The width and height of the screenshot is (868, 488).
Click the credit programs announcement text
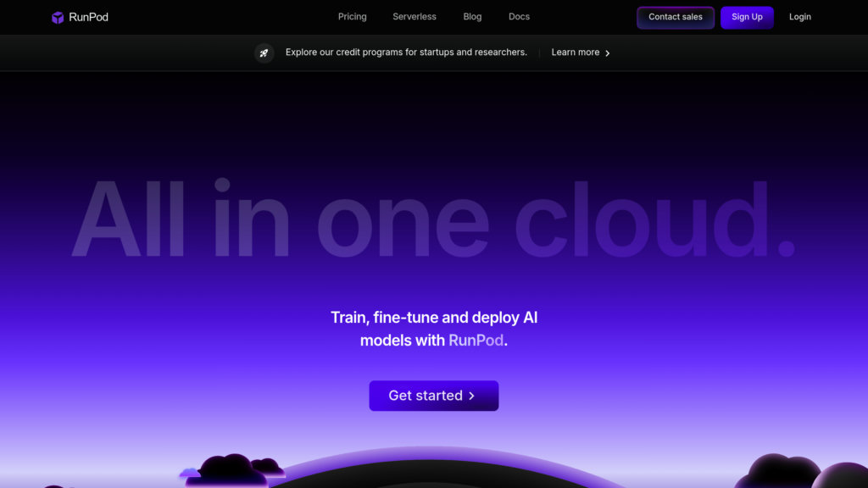406,53
